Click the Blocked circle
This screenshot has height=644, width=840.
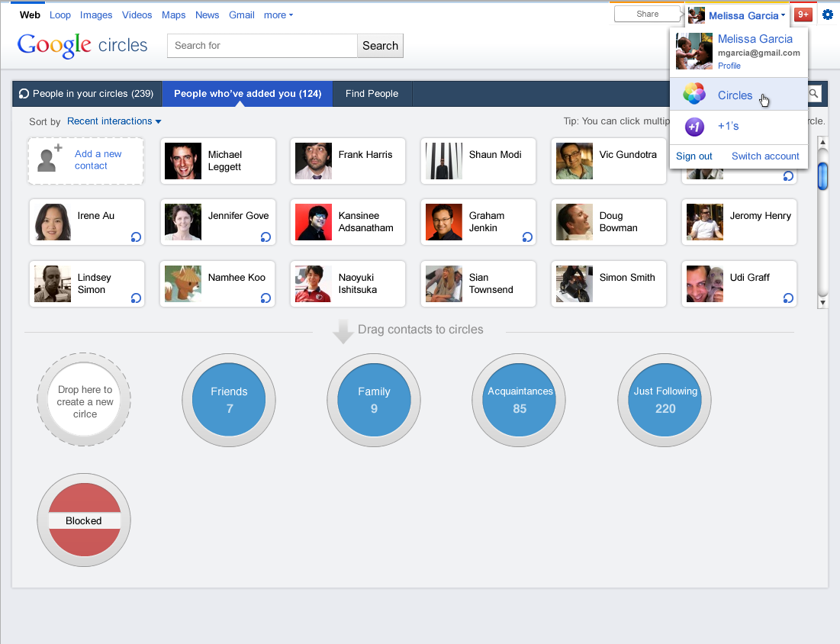(84, 520)
